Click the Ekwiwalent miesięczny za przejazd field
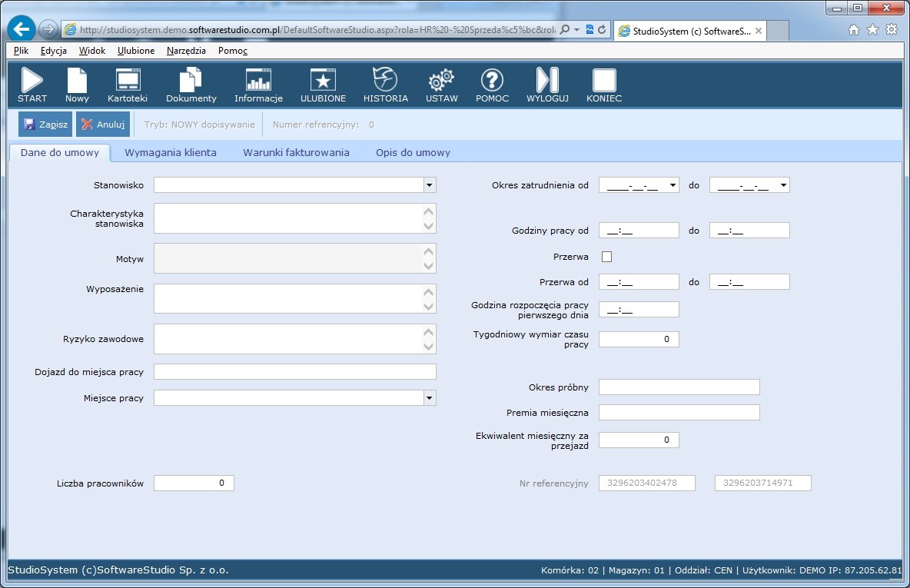This screenshot has width=910, height=588. pos(639,440)
